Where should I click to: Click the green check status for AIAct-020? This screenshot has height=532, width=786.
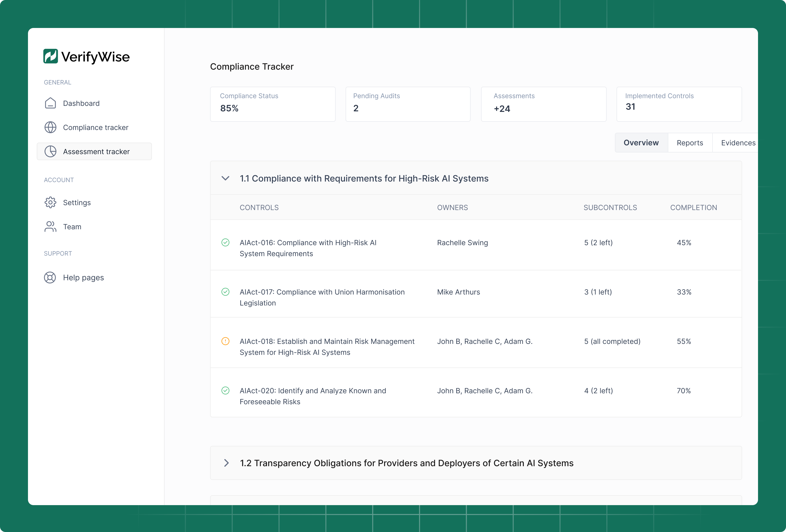point(225,390)
